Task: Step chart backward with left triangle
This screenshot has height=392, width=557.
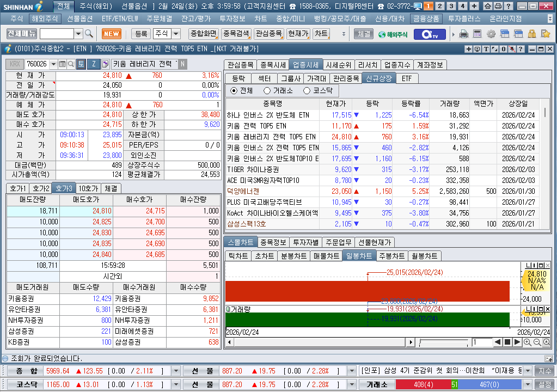Action: click(x=498, y=342)
